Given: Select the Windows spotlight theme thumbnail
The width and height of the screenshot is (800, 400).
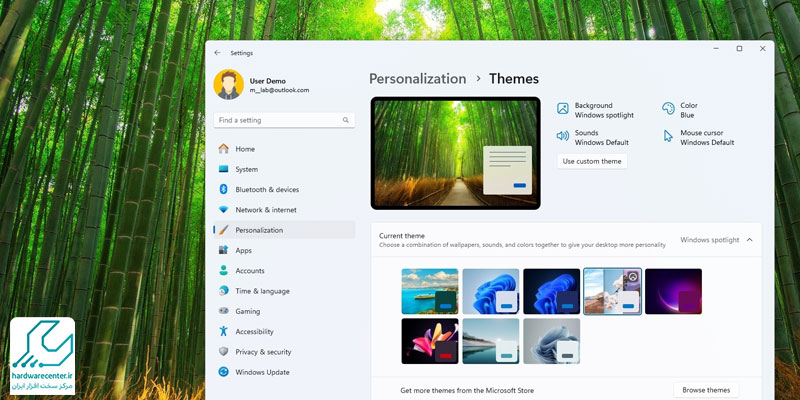Looking at the screenshot, I should tap(612, 291).
